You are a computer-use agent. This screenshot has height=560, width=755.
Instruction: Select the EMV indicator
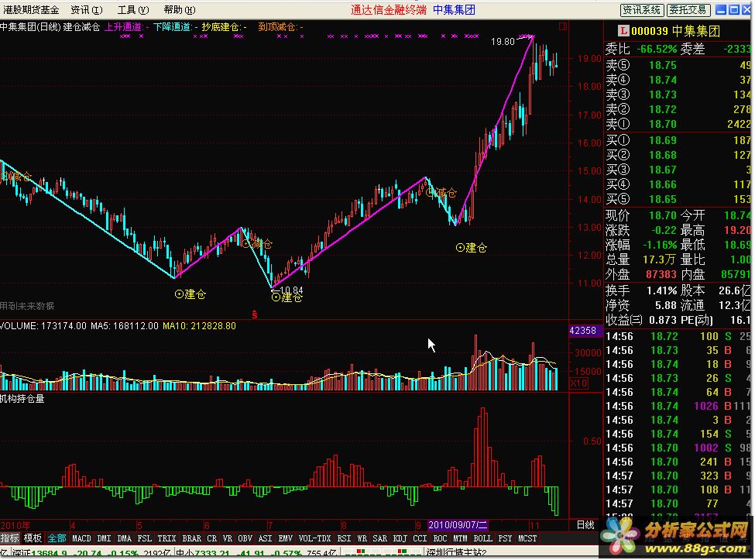[286, 538]
